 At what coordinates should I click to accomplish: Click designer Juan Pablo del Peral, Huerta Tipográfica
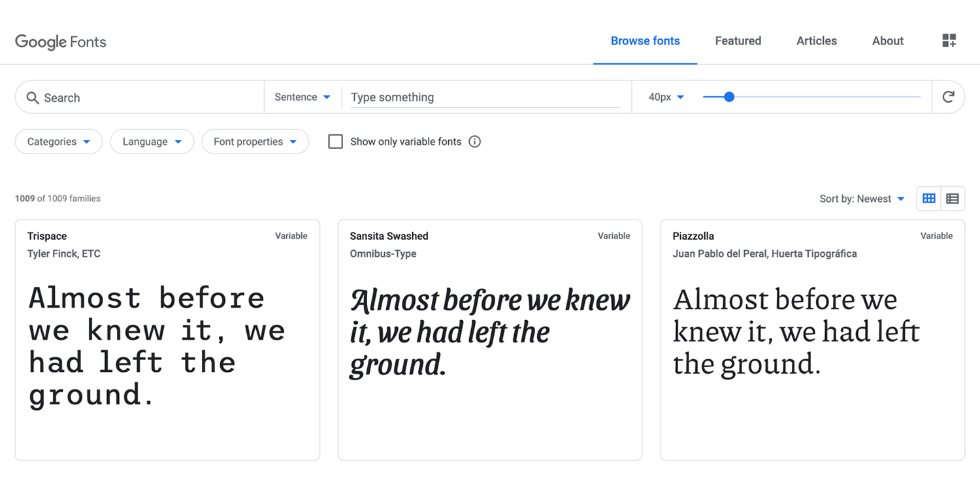[x=765, y=253]
